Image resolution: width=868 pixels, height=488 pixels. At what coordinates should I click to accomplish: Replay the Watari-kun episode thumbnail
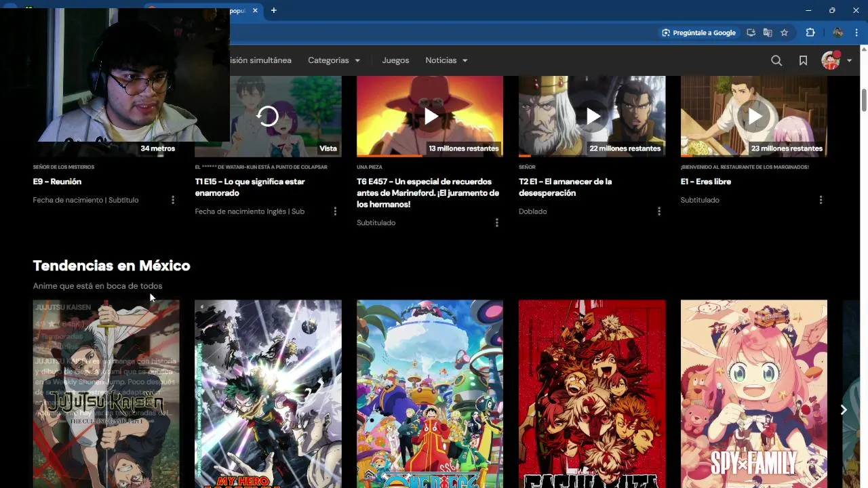[x=268, y=117]
